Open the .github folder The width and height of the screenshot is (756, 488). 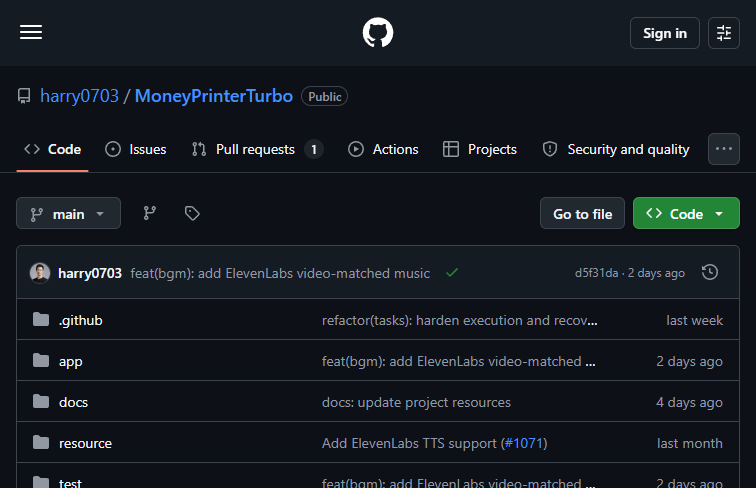tap(81, 321)
